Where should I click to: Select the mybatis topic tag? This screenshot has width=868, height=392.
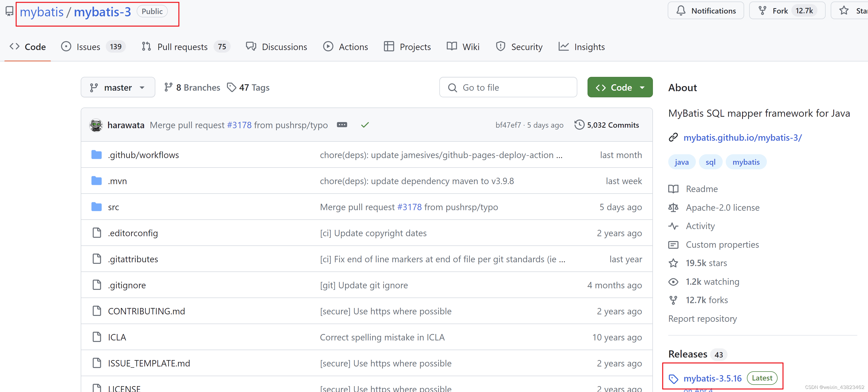746,162
